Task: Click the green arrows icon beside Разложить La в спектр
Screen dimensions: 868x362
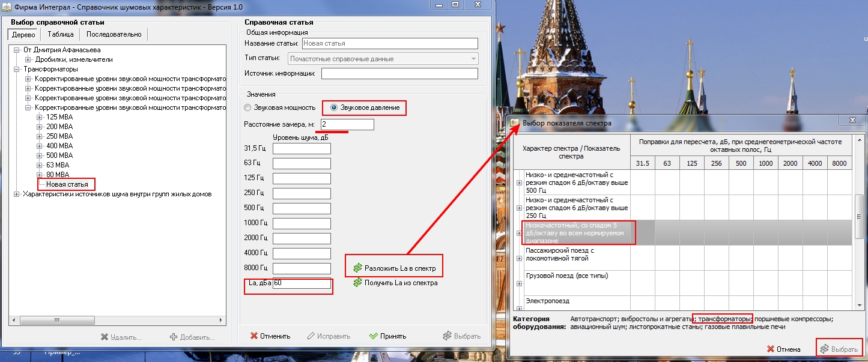Action: click(x=358, y=268)
